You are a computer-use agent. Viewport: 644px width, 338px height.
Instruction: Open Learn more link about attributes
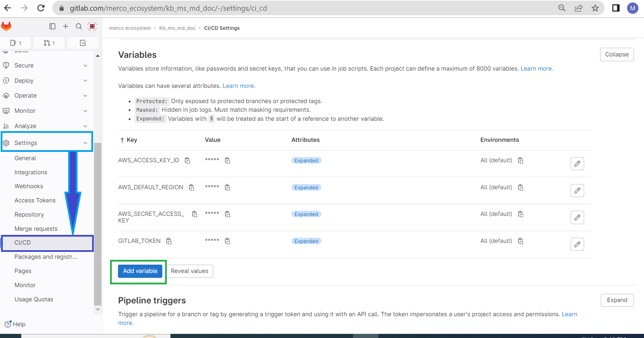pyautogui.click(x=239, y=86)
